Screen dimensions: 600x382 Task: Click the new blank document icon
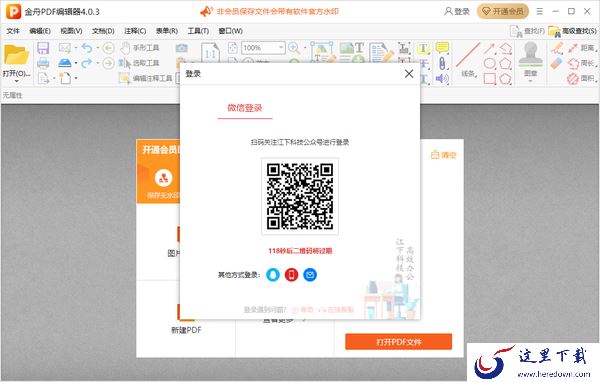click(65, 78)
